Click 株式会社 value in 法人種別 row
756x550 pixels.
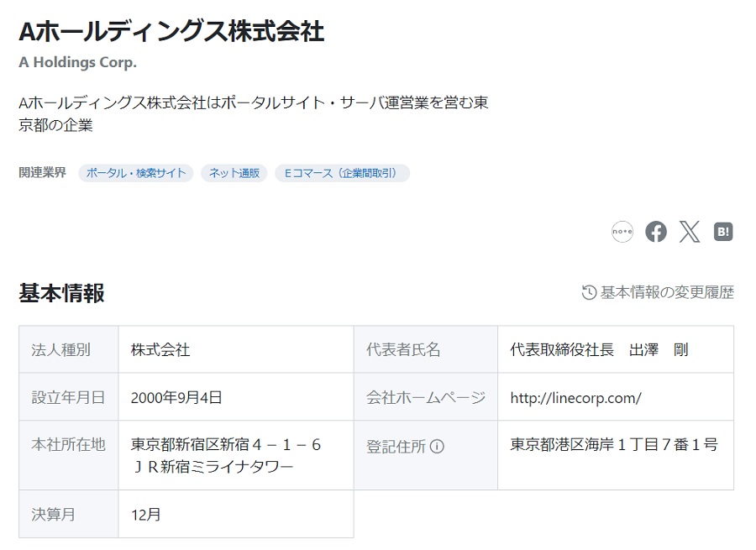[x=160, y=349]
